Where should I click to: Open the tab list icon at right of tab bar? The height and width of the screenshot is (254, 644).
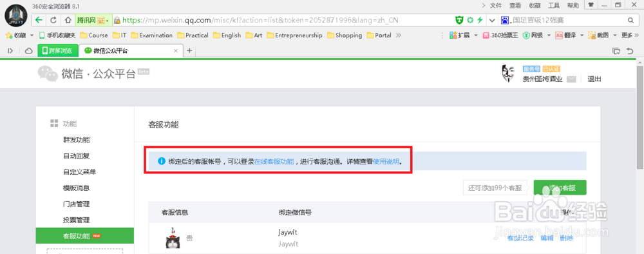616,51
